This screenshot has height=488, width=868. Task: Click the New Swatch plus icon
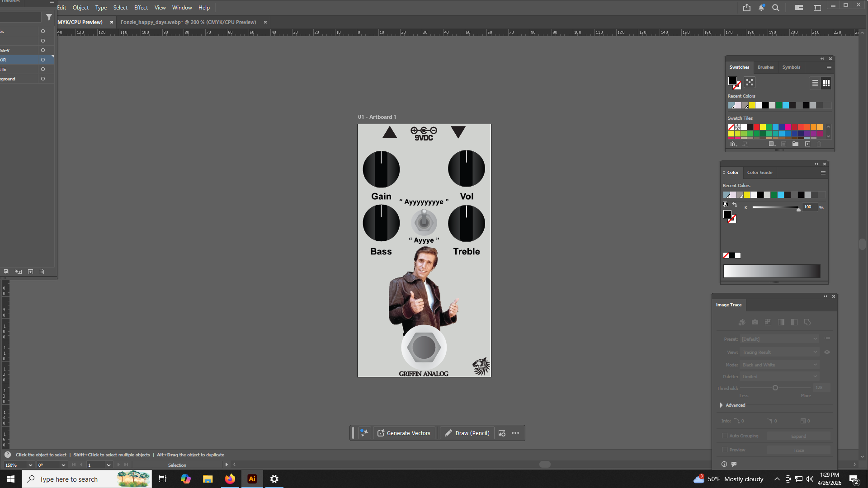point(807,144)
